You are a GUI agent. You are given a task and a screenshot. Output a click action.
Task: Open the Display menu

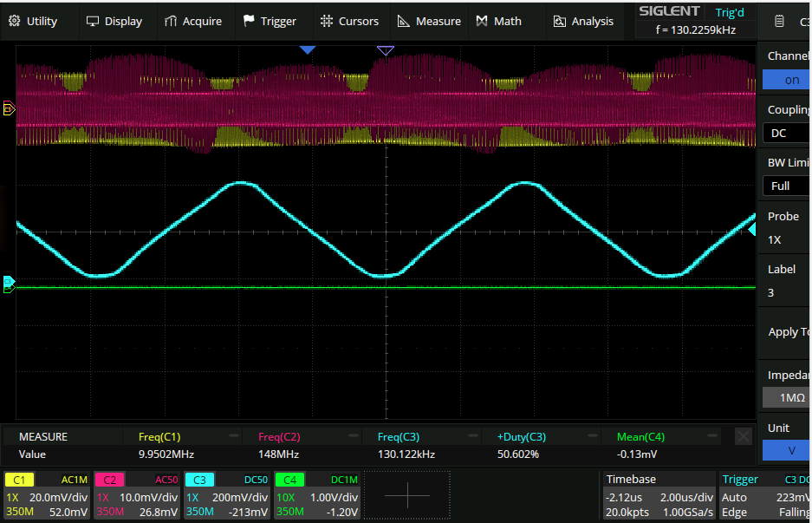(114, 21)
